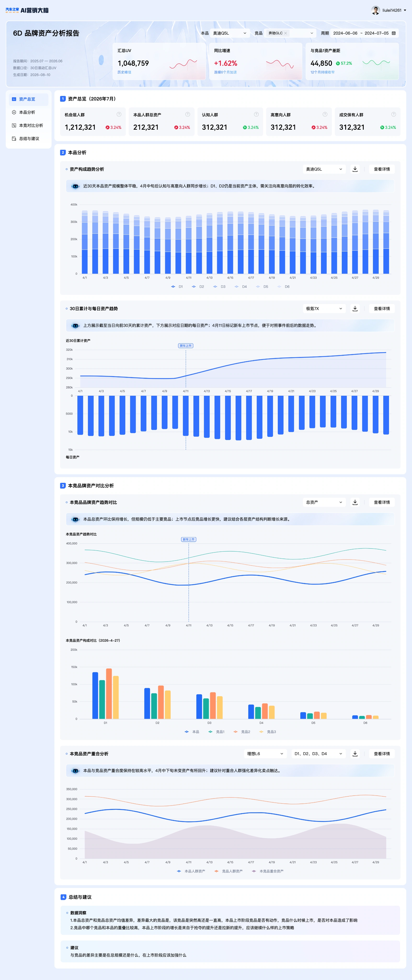This screenshot has width=412, height=980.
Task: Click 查看详情 for 本竞品资产重合分析
Action: pyautogui.click(x=382, y=754)
